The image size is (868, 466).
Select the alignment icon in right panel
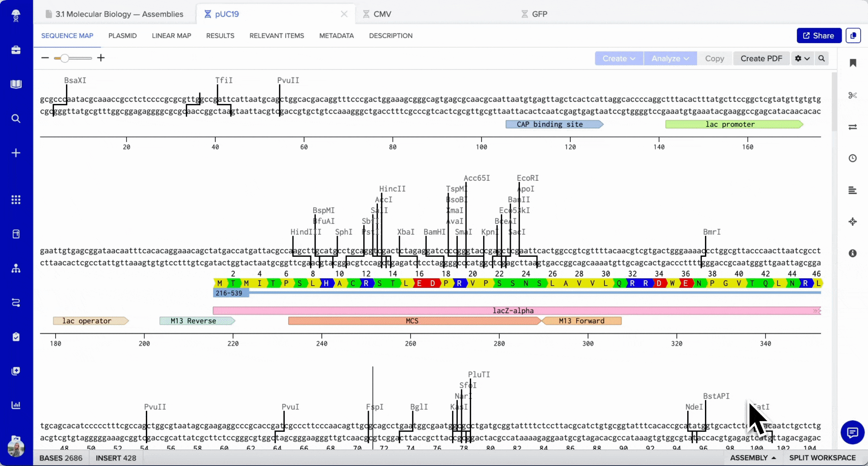853,190
